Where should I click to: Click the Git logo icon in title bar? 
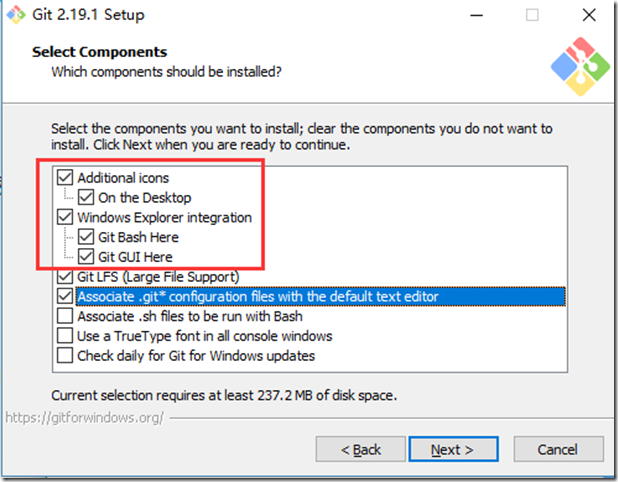pos(17,14)
